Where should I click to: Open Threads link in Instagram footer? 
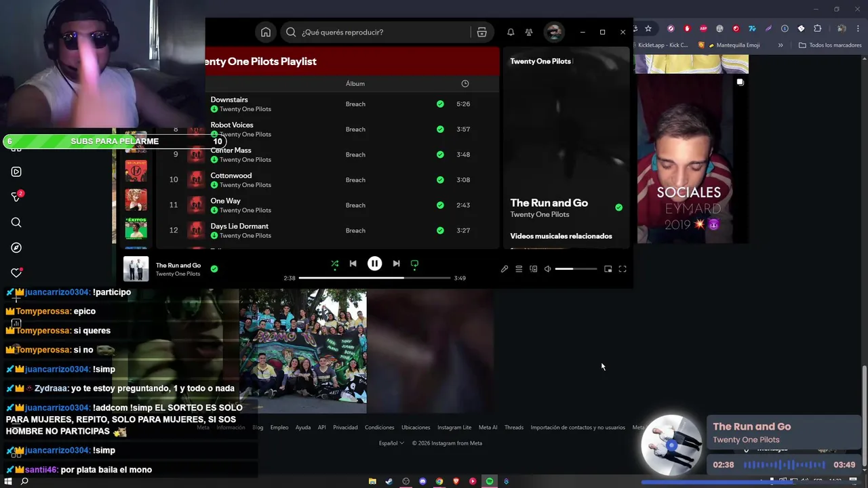click(x=514, y=428)
